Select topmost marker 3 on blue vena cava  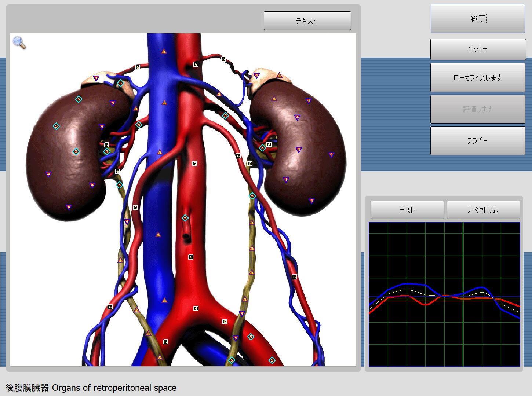(164, 51)
